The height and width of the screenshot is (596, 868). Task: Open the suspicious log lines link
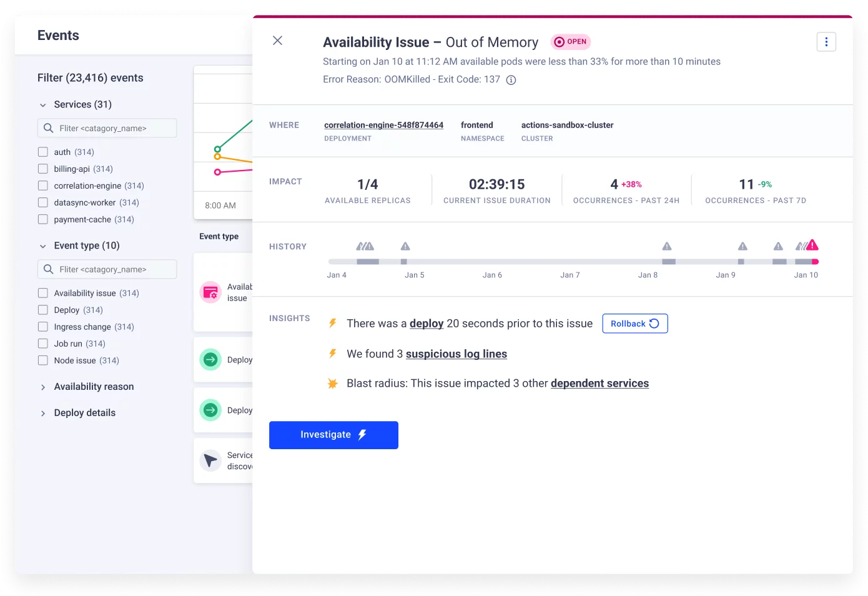[456, 354]
